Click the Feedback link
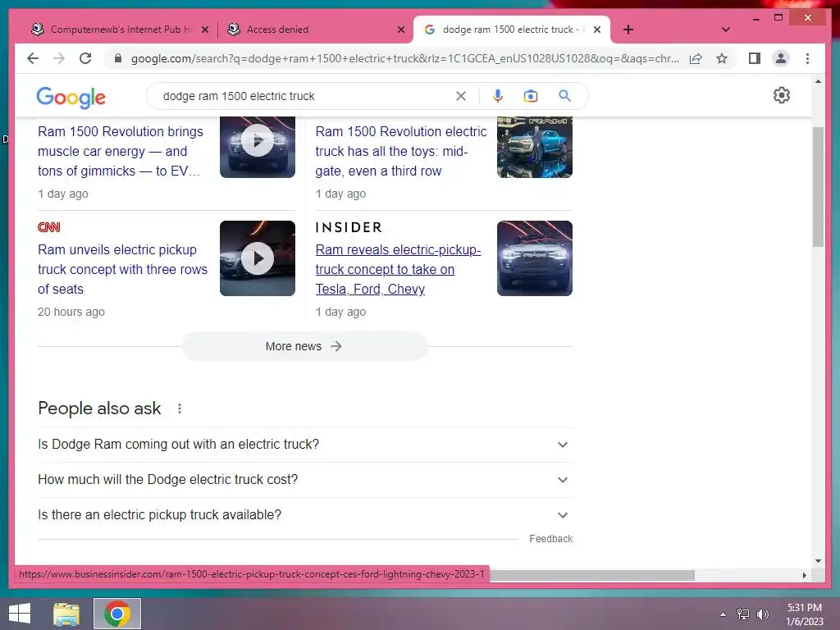Screen dimensions: 840x630 [550, 539]
